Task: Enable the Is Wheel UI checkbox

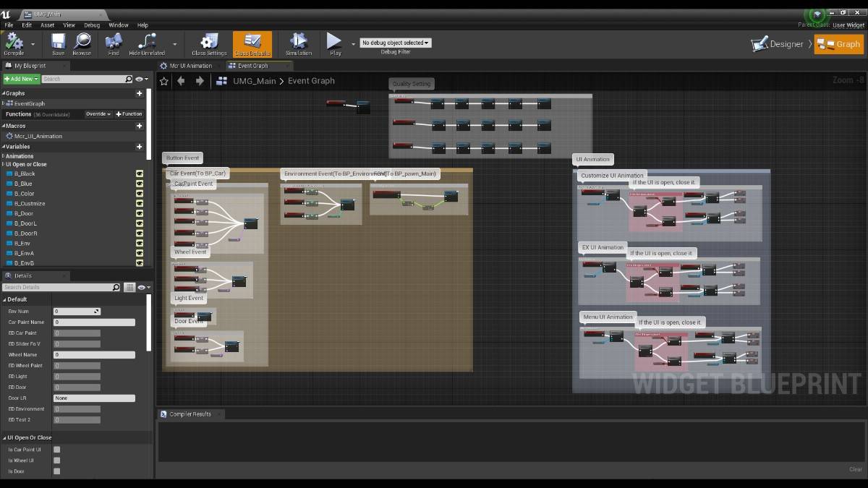Action: 57,461
